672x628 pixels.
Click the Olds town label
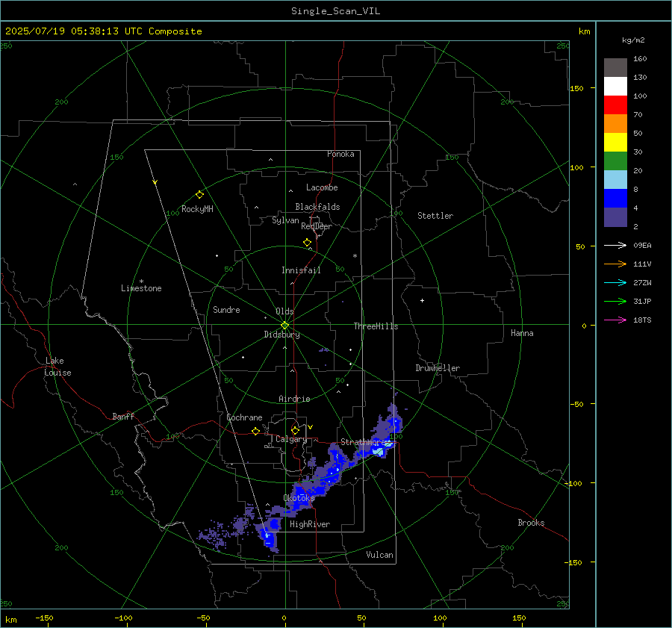coord(284,311)
